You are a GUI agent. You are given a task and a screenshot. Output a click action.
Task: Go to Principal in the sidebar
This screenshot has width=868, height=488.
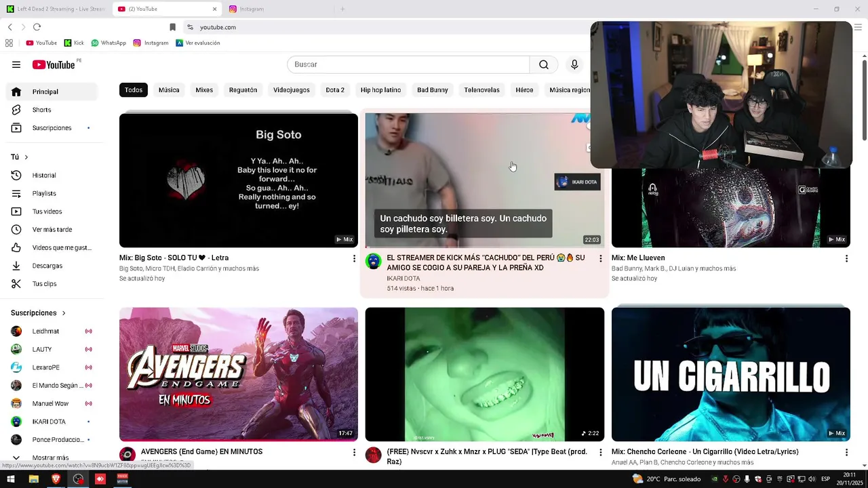pyautogui.click(x=52, y=91)
